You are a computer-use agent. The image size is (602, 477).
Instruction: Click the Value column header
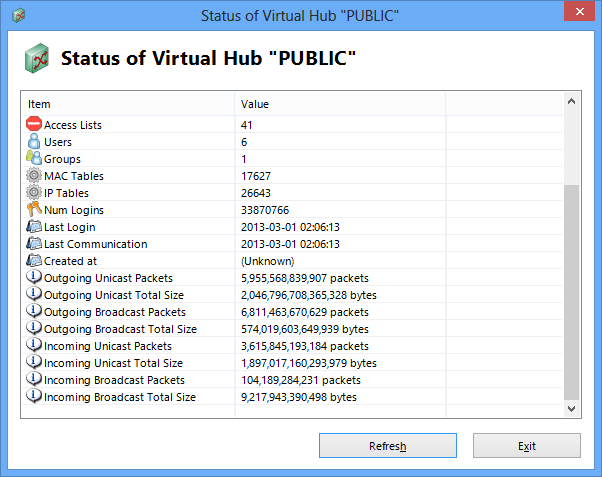[x=340, y=104]
